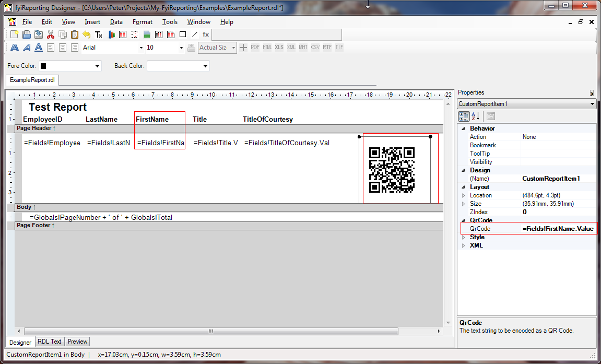Image resolution: width=601 pixels, height=364 pixels.
Task: Export report using PDF icon
Action: coord(255,47)
